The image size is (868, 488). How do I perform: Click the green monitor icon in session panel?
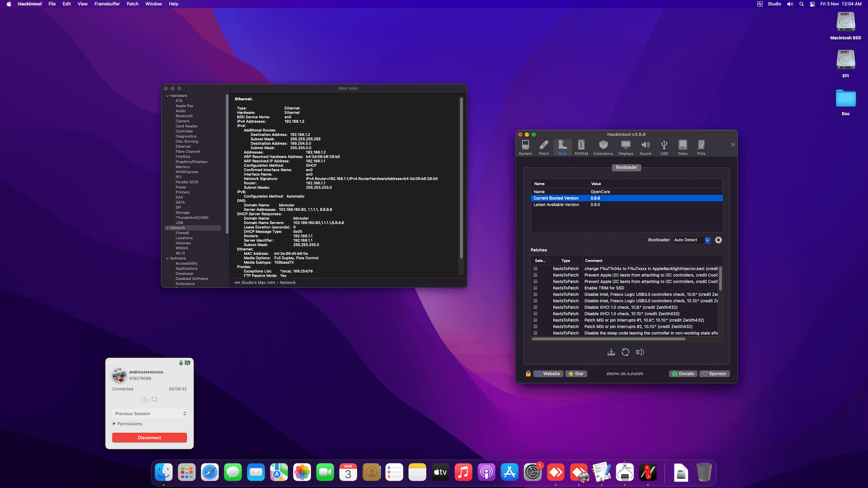188,363
